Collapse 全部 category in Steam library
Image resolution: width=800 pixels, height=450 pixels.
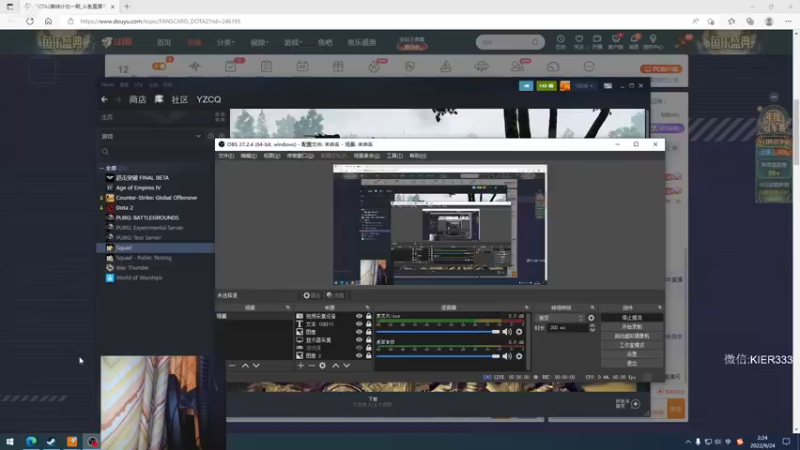(x=102, y=168)
